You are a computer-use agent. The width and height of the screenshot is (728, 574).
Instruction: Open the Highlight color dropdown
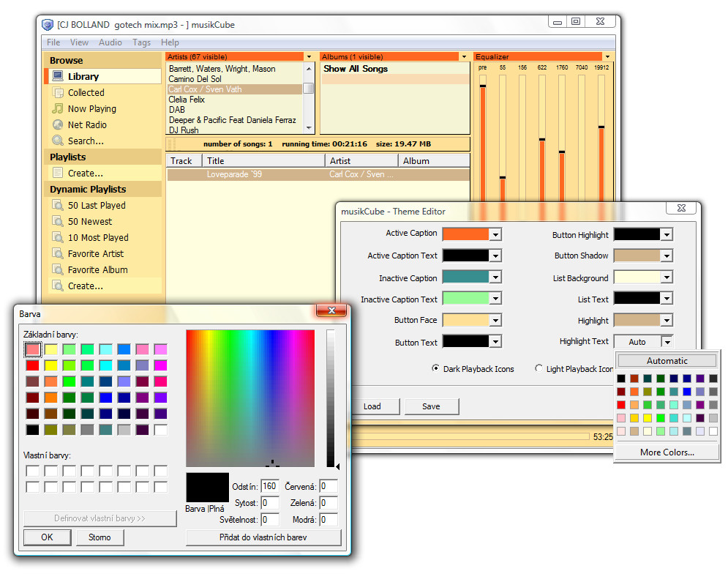[x=667, y=320]
